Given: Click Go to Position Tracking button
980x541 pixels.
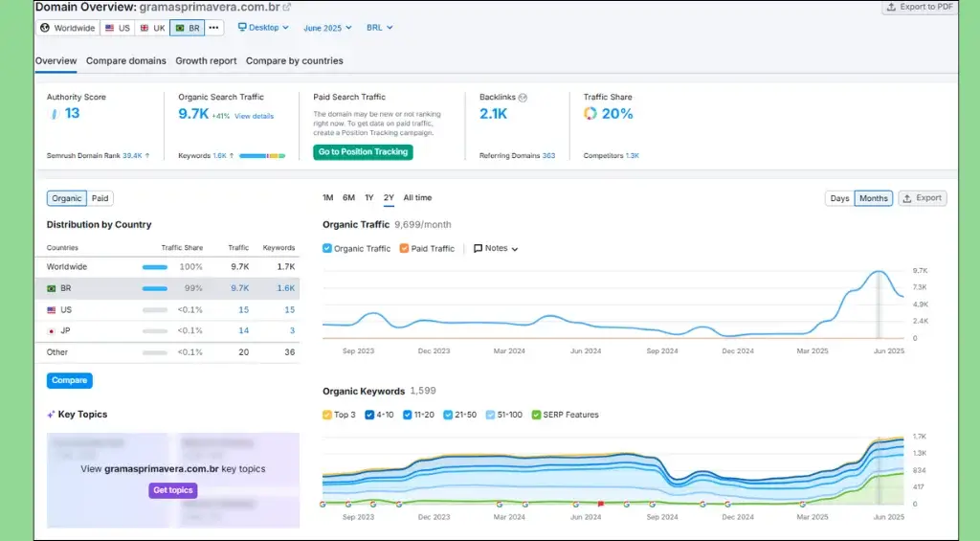Looking at the screenshot, I should 363,152.
